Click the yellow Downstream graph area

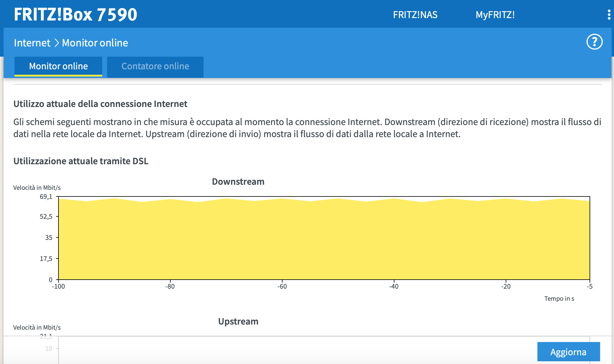(x=324, y=240)
